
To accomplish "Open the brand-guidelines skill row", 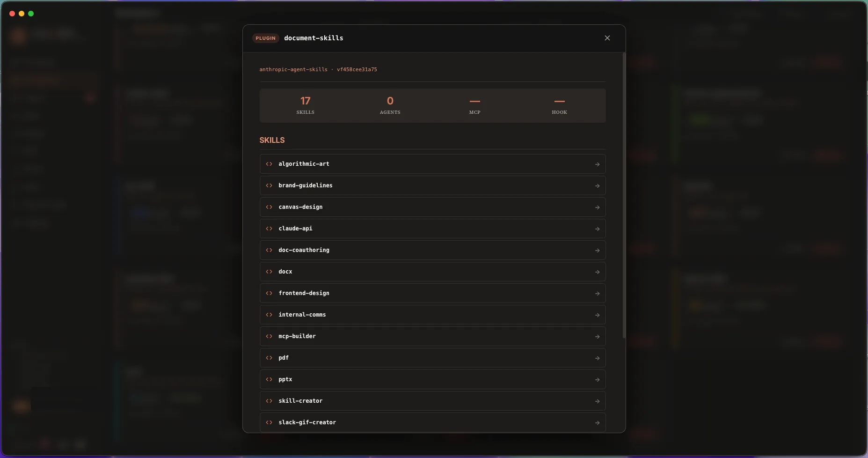I will [x=432, y=185].
